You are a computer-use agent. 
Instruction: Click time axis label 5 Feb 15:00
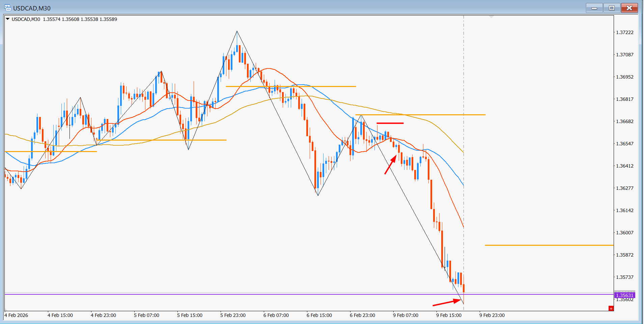tap(190, 315)
